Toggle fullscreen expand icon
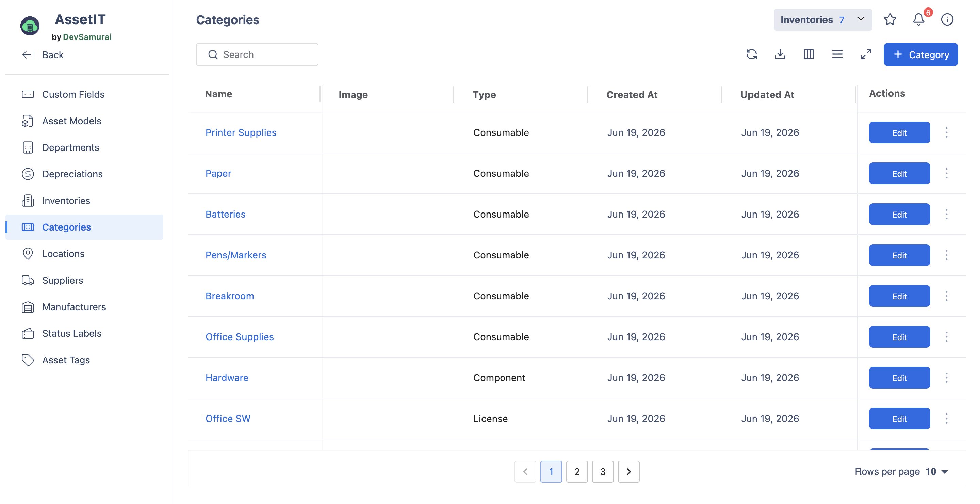 coord(865,54)
